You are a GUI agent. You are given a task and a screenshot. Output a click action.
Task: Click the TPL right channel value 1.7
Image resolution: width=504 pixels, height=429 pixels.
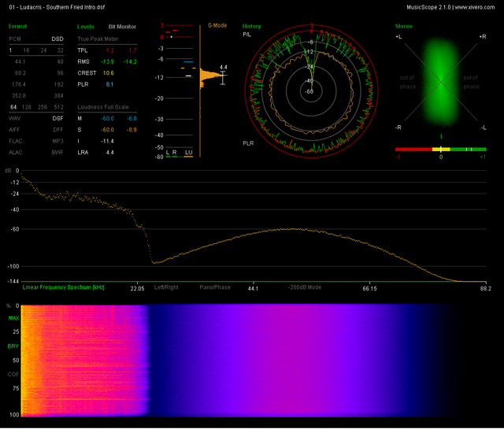pos(132,50)
